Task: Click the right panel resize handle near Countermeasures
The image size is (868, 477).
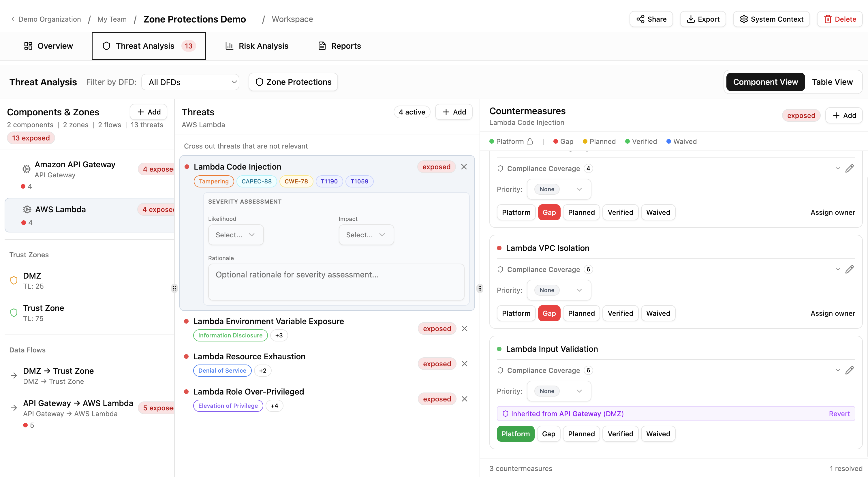Action: [x=480, y=288]
